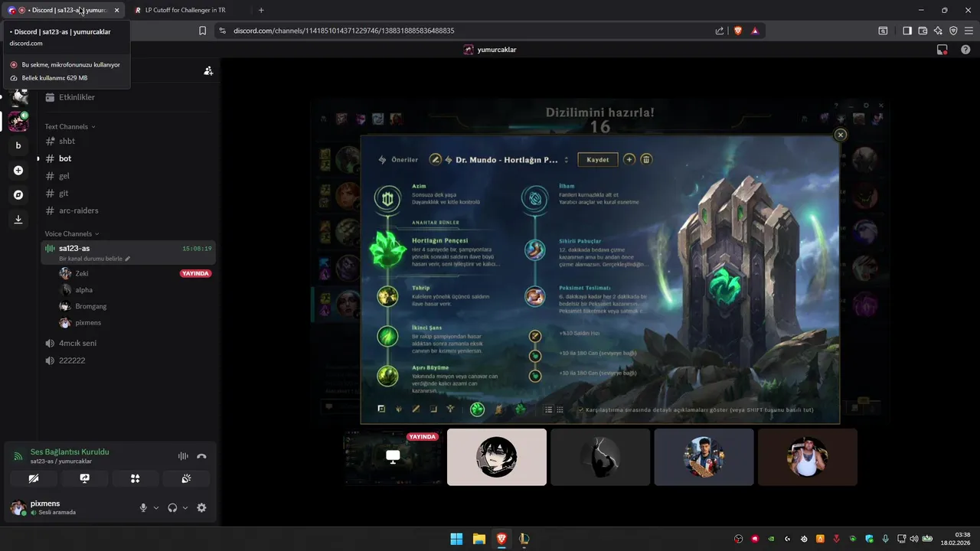Expand the microphone input options arrow
The height and width of the screenshot is (551, 980).
(x=156, y=507)
